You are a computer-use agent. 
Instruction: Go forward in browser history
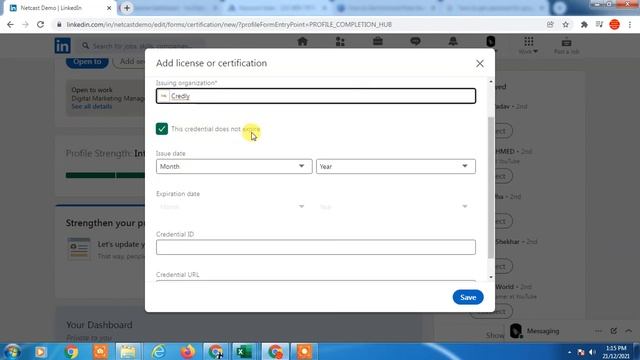25,24
